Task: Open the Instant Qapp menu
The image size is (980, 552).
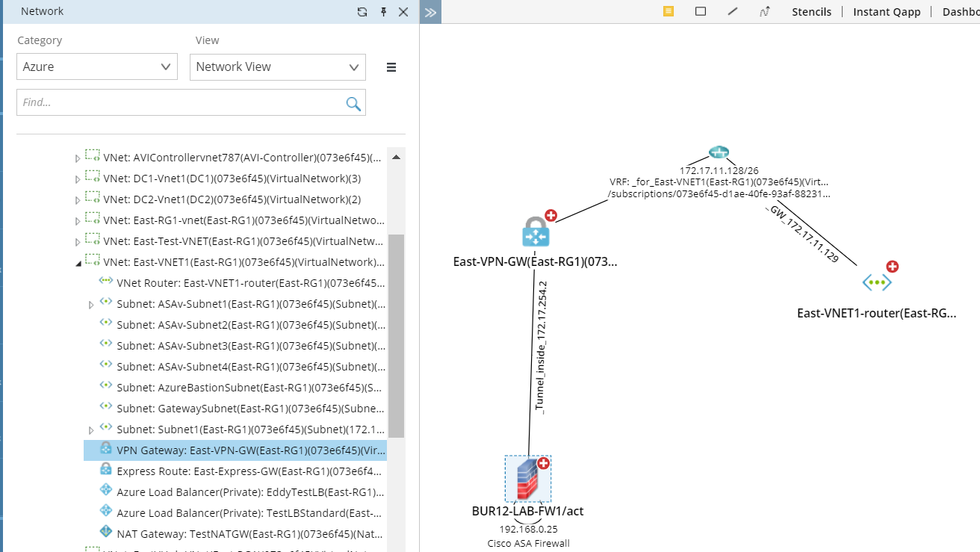Action: tap(887, 12)
